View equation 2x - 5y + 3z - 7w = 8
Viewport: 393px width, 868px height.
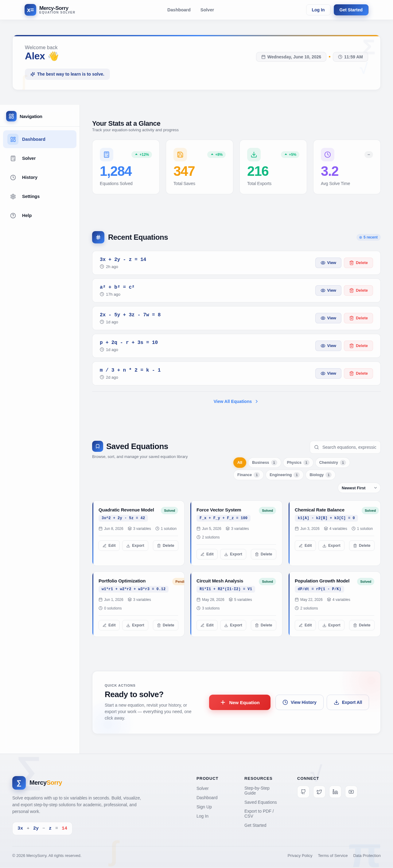(x=328, y=318)
